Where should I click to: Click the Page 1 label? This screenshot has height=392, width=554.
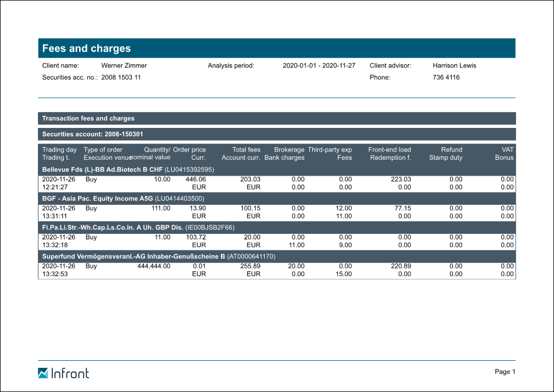pos(505,372)
